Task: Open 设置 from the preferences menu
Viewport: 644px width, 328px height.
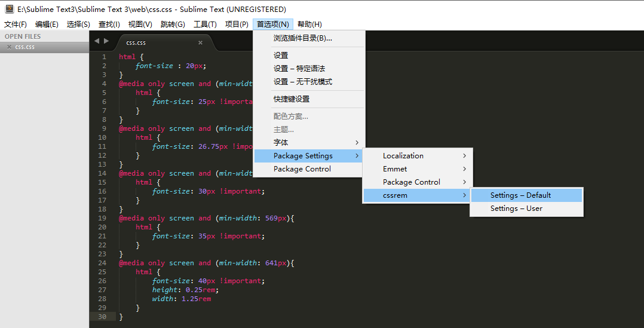Action: (309, 56)
